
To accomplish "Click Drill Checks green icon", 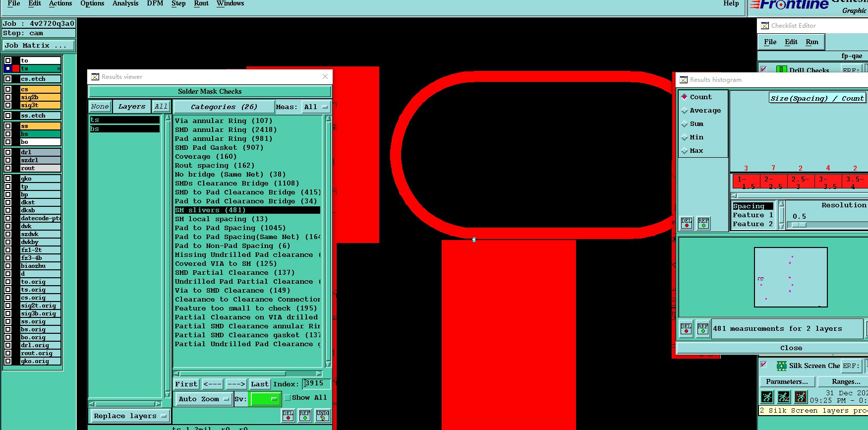I will tap(782, 70).
